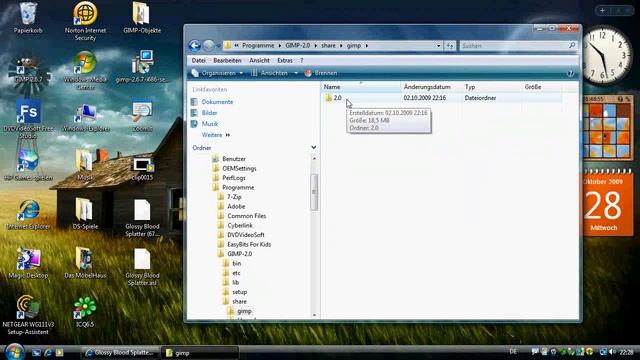Open the ? help menu
The image size is (640, 360).
[302, 60]
